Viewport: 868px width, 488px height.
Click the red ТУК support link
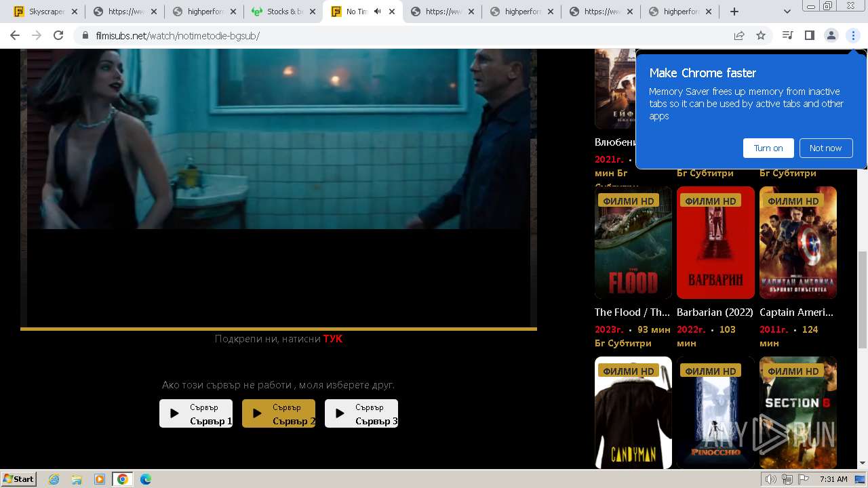click(x=333, y=339)
